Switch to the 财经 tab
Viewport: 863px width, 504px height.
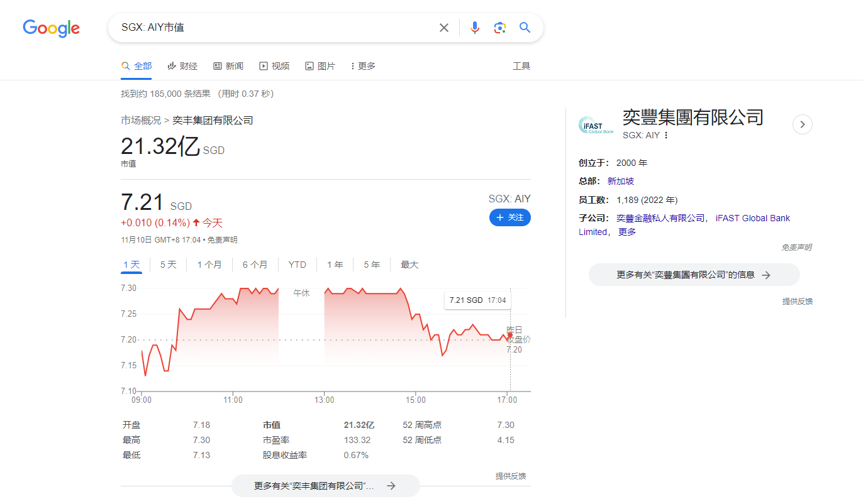[182, 65]
